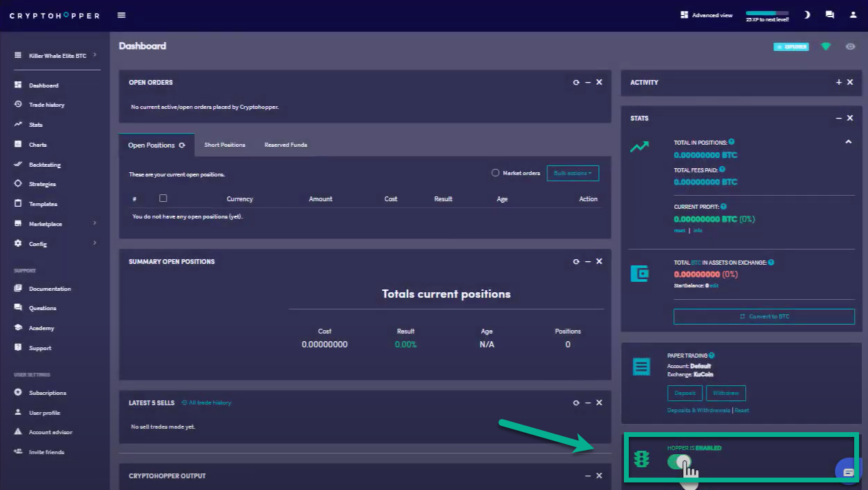Toggle the Hopper enabled switch
Viewport: 868px width, 490px height.
coord(679,462)
